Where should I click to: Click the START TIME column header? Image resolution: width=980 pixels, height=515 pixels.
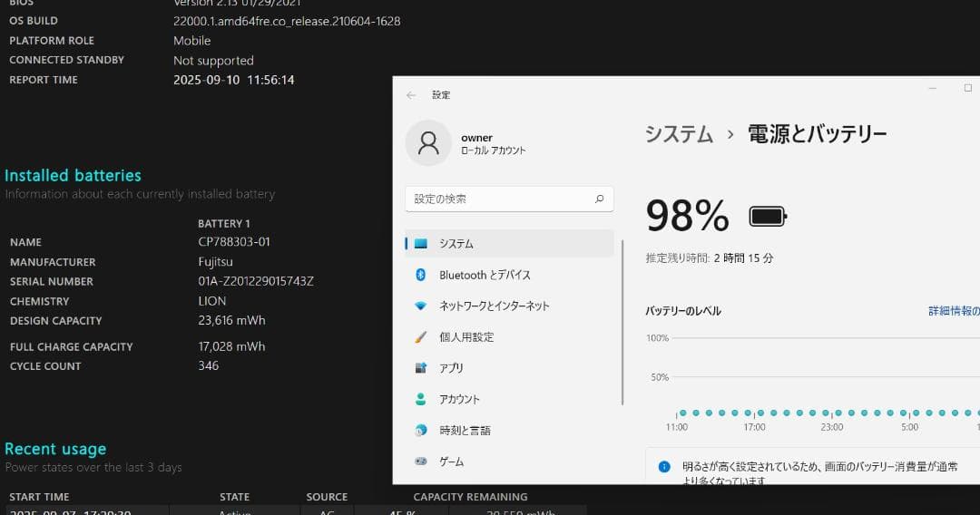(x=39, y=497)
